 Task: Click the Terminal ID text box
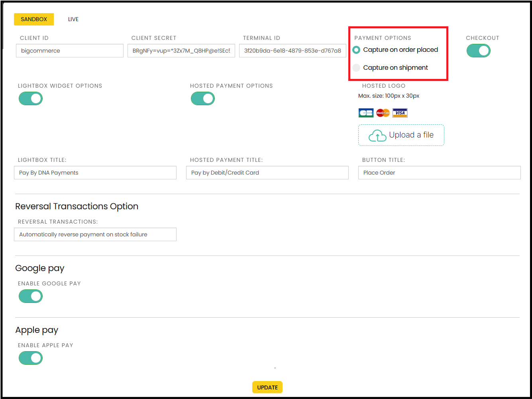click(293, 51)
